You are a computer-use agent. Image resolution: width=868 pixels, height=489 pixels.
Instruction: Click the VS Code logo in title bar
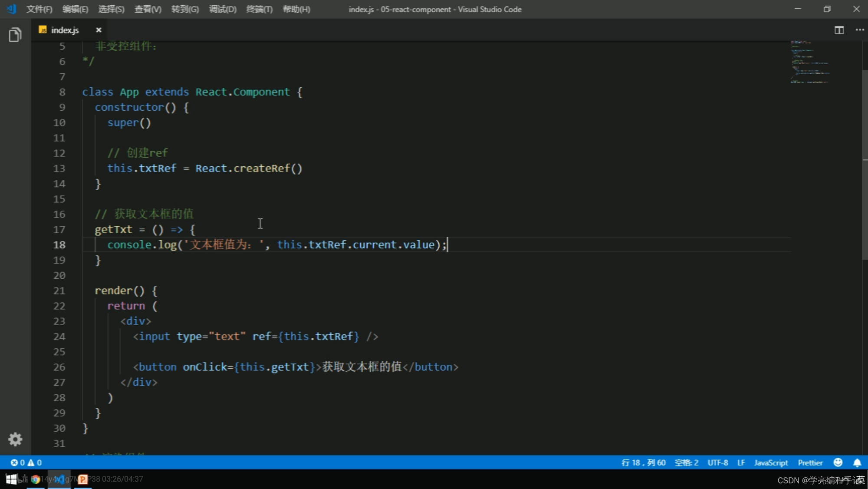12,9
